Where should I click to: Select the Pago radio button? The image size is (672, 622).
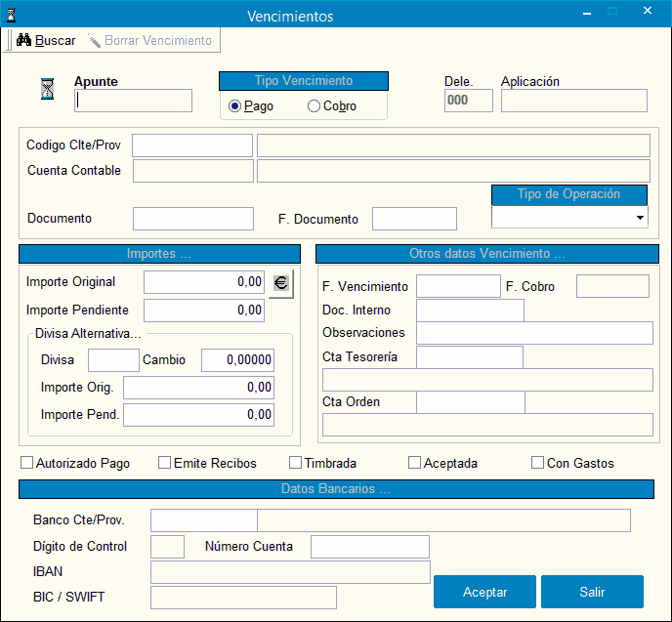click(x=234, y=106)
